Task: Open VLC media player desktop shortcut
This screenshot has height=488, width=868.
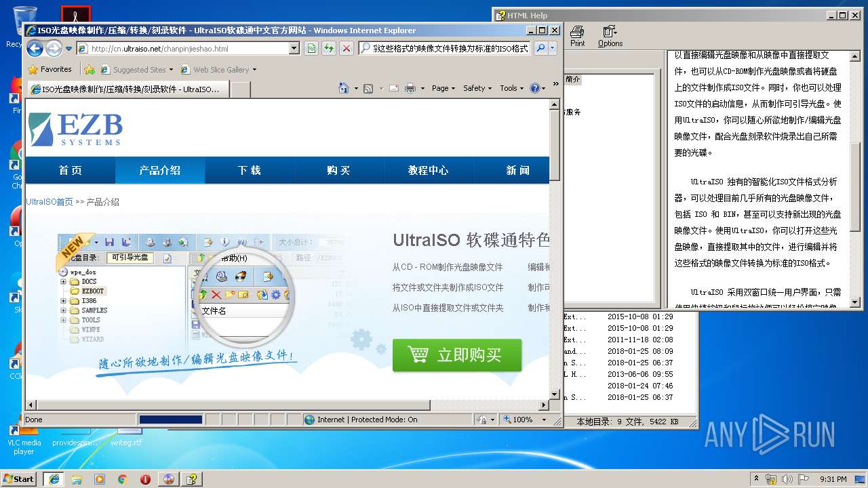Action: click(24, 439)
